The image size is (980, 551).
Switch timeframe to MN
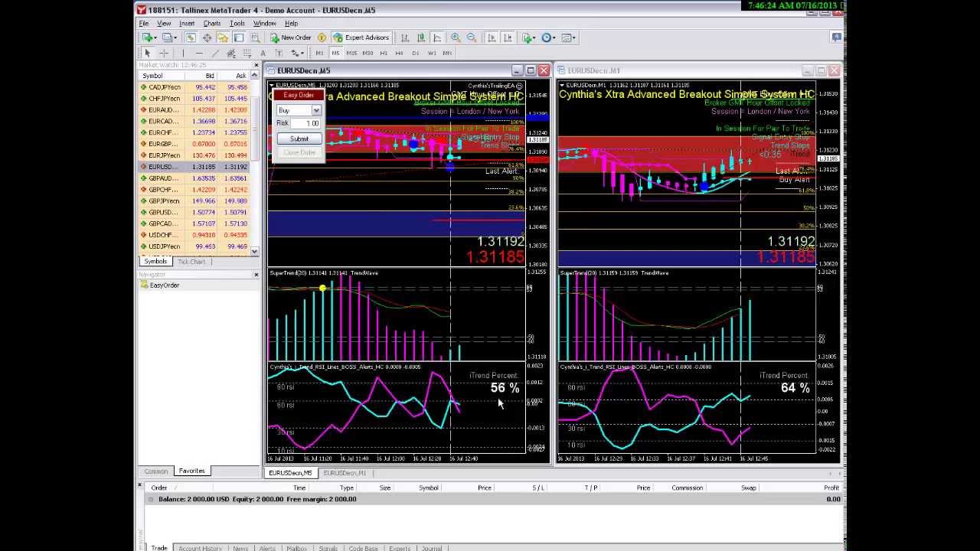447,53
